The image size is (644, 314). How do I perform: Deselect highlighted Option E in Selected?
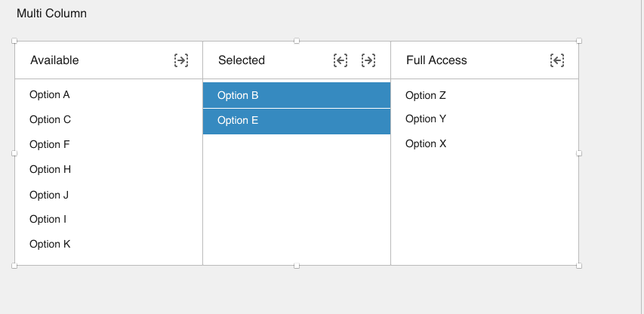click(x=297, y=122)
